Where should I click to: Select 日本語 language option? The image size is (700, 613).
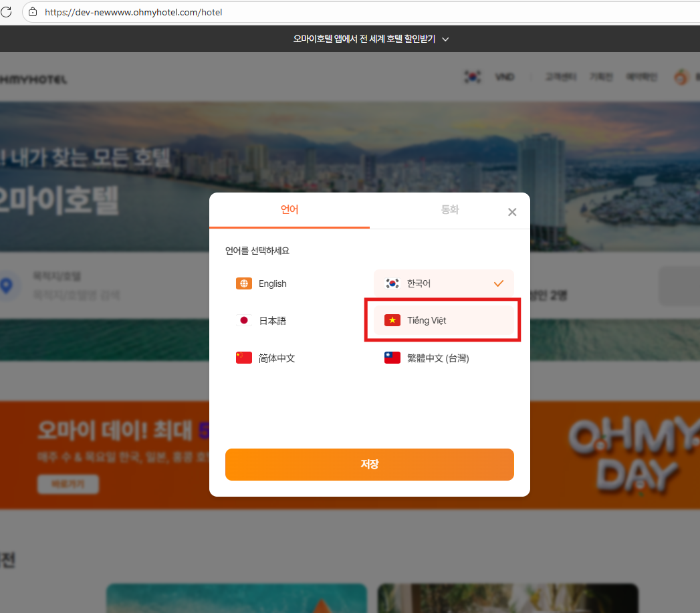[296, 321]
